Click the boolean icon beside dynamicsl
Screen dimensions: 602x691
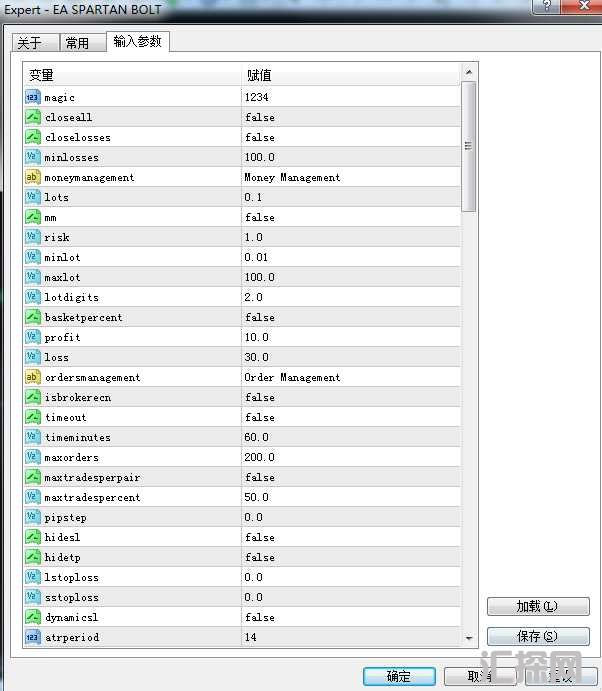(33, 617)
